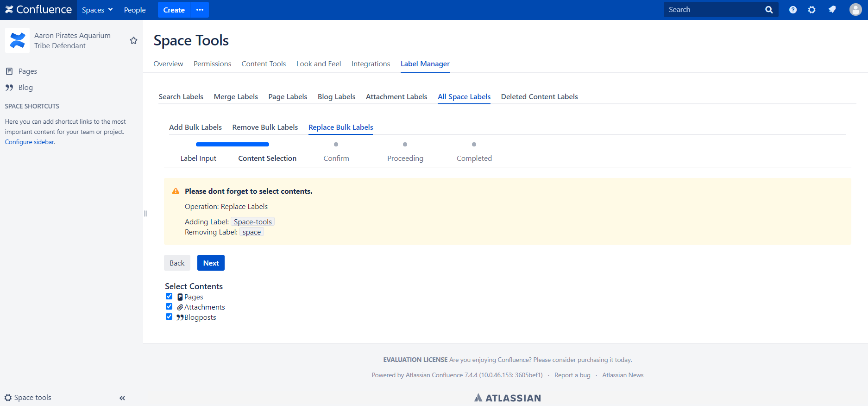Viewport: 868px width, 406px height.
Task: Open Aaron Pirates Aquarium Tribe Defendant space
Action: click(72, 41)
